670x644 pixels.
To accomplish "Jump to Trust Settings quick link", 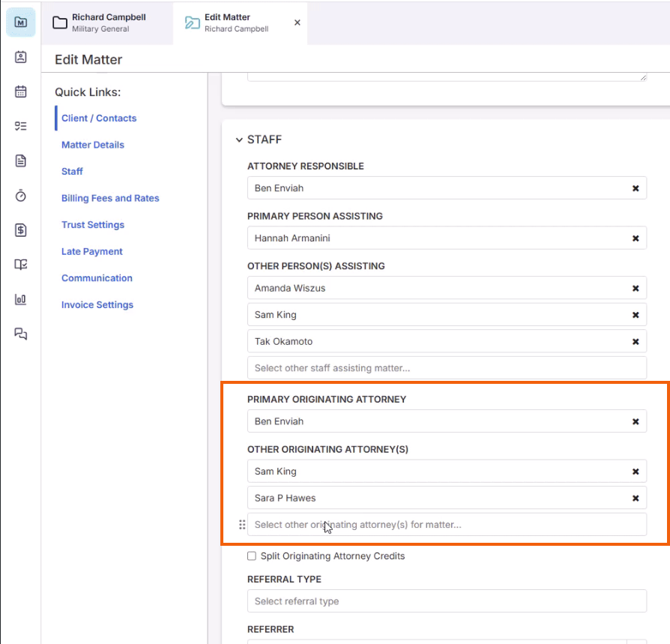I will point(93,225).
